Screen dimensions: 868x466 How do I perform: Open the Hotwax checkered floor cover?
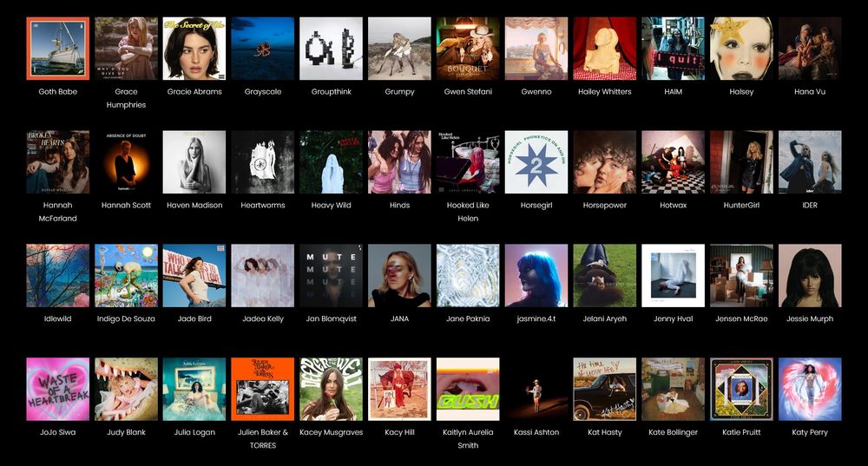[x=674, y=161]
